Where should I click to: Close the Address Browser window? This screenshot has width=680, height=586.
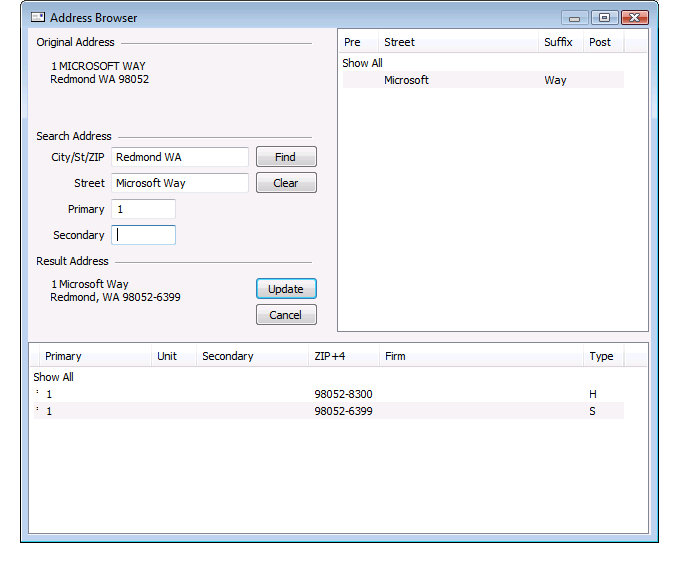coord(634,18)
